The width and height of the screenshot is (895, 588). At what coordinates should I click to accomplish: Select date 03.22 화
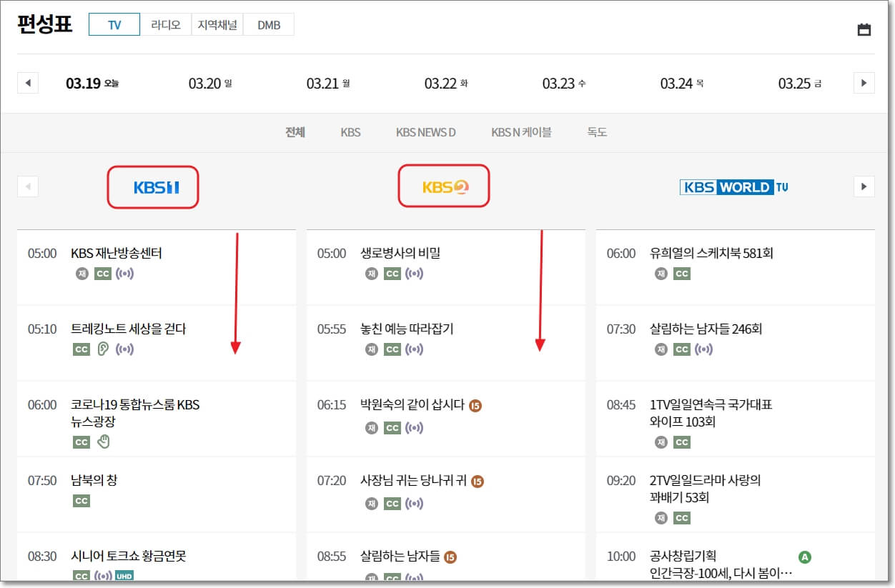pos(446,84)
